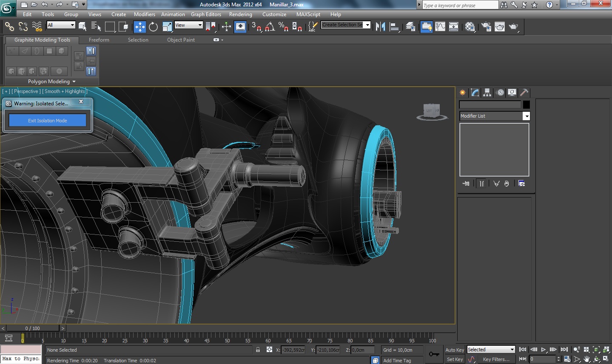Click the Mirror tool icon
Screen dimensions: 612x364
coord(380,27)
